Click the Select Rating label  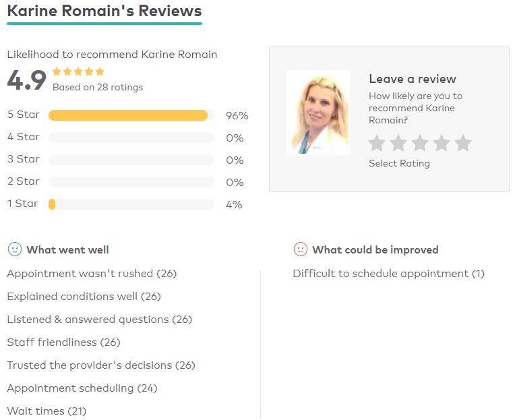point(399,163)
